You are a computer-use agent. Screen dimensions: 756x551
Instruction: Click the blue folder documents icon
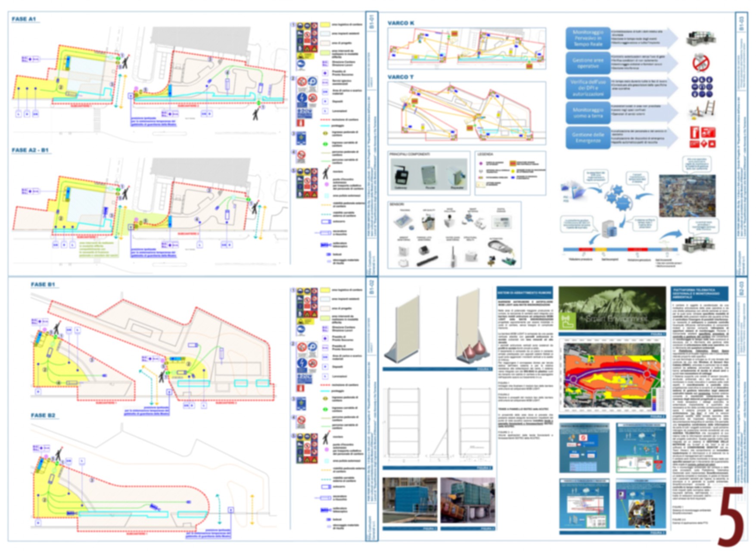(571, 191)
